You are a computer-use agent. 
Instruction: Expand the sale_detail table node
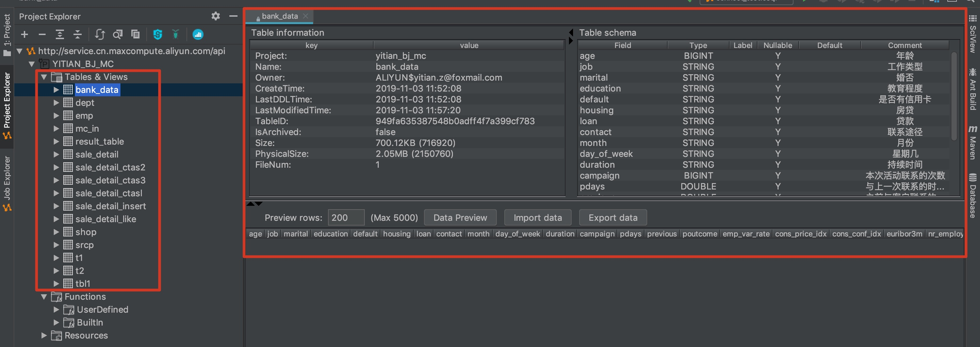(56, 154)
